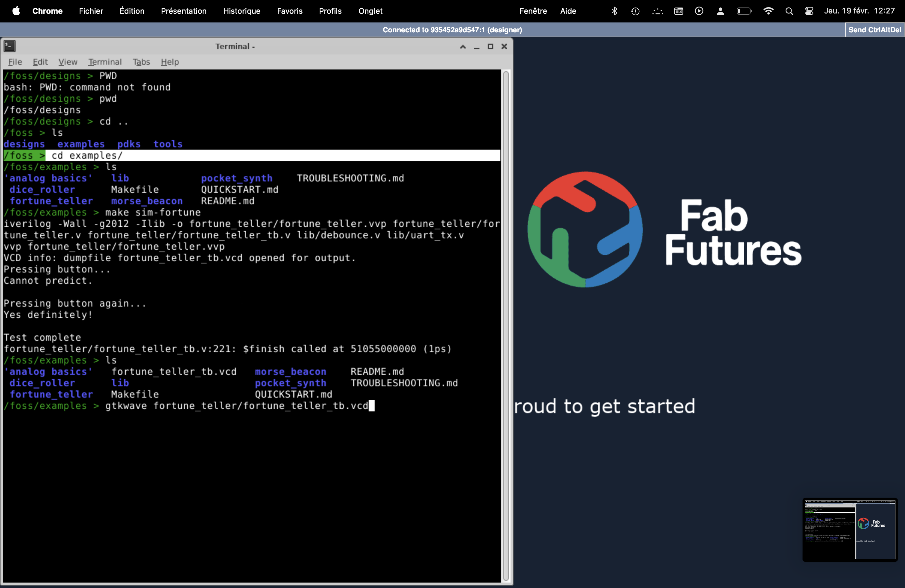Click the terminal icon in title bar
Screen dimensions: 905x588
[x=10, y=46]
